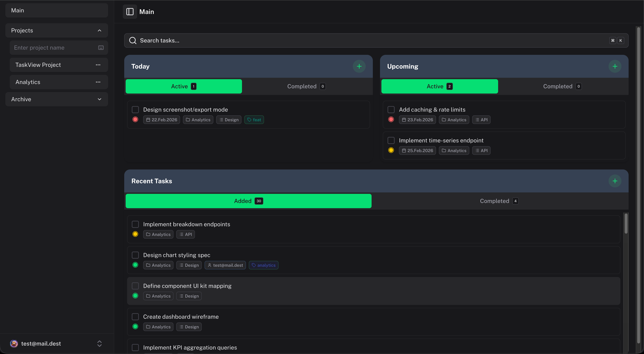The width and height of the screenshot is (644, 354).
Task: Mark Design screenshot/export mode as complete
Action: coord(135,109)
